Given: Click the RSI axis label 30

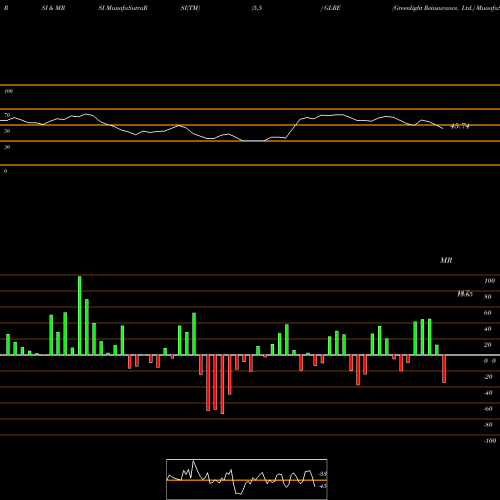Looking at the screenshot, I should point(7,147).
